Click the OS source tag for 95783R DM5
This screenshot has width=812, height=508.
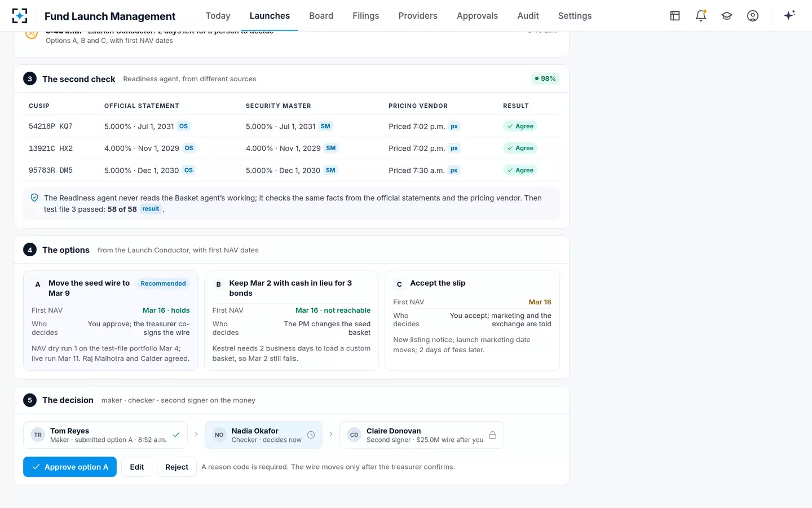tap(188, 170)
